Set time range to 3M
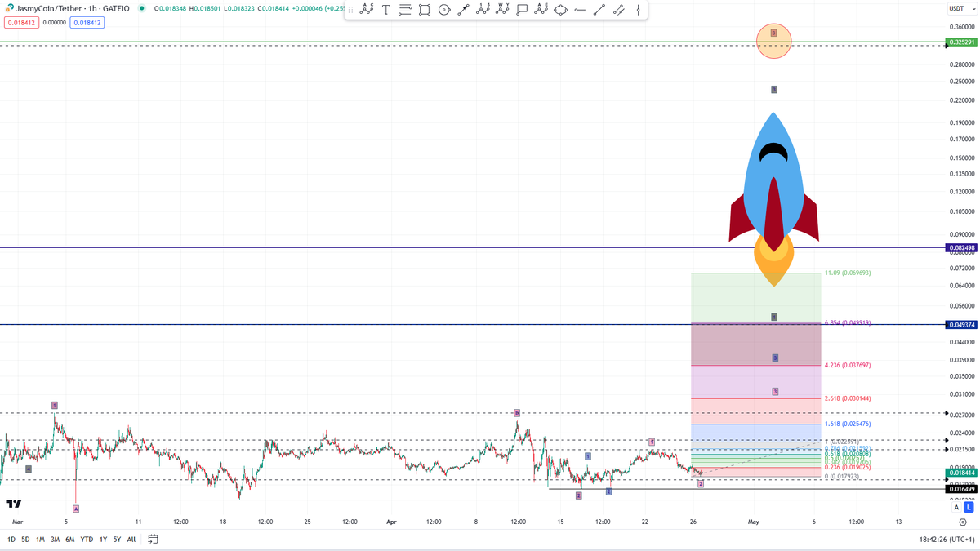This screenshot has height=551, width=980. coord(55,540)
